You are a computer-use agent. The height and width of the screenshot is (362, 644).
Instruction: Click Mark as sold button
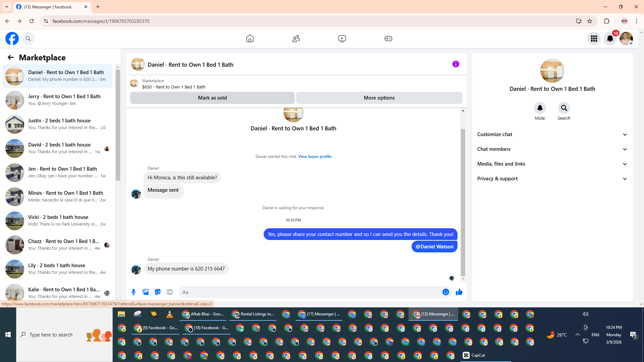(x=212, y=98)
